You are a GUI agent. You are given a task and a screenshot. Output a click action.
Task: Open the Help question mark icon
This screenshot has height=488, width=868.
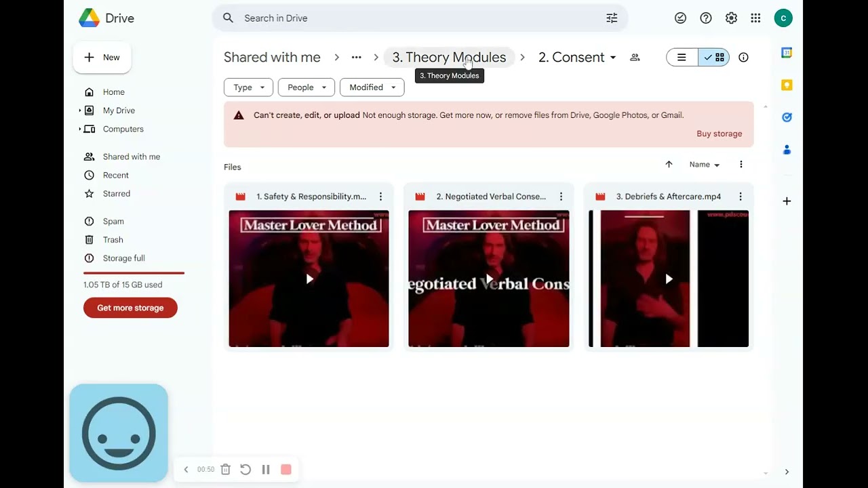pos(706,18)
